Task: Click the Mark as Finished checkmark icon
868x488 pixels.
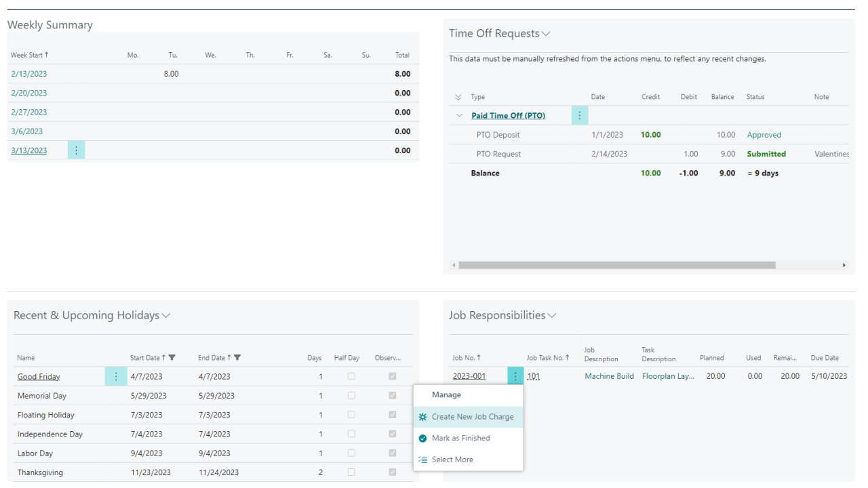Action: (x=423, y=439)
